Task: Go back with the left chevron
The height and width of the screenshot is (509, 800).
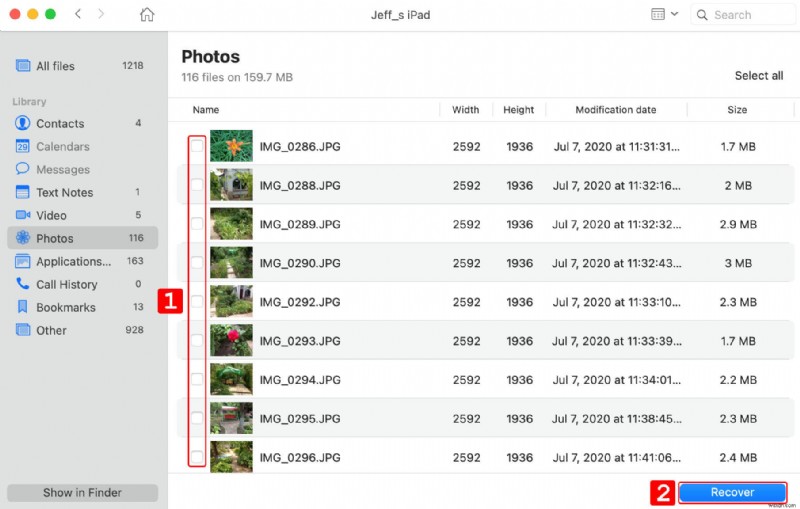Action: click(79, 15)
